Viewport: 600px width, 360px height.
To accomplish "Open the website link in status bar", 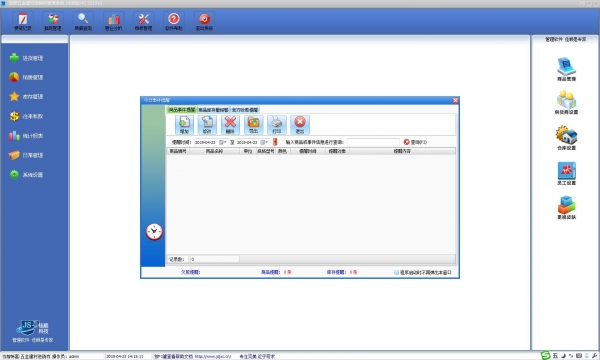I will [x=213, y=357].
